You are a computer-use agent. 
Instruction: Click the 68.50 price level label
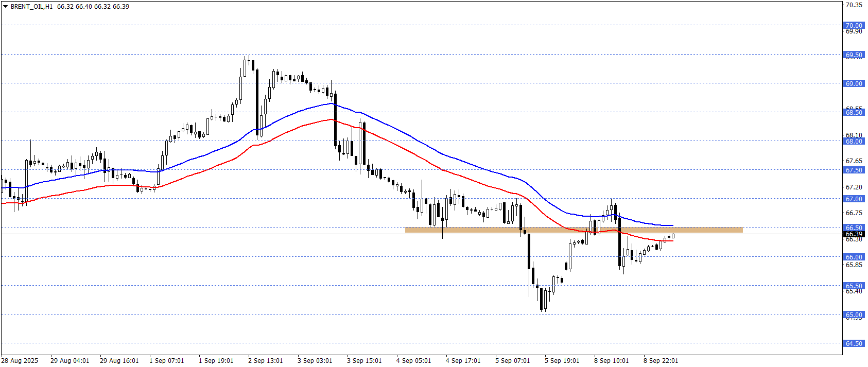854,112
